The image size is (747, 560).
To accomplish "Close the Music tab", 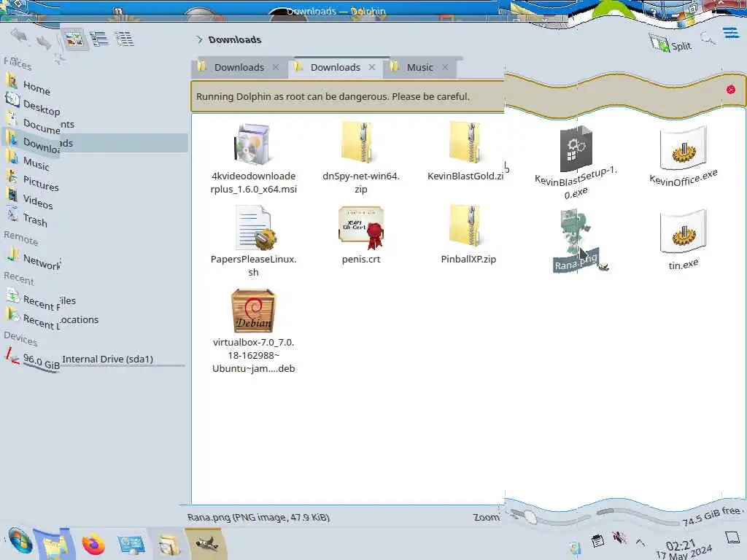I will (445, 67).
